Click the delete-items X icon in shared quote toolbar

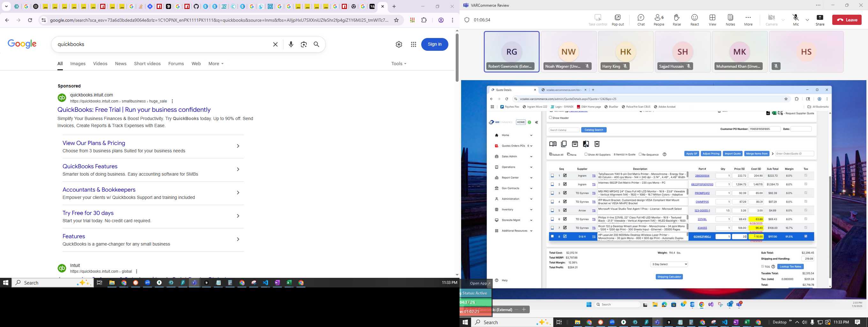[597, 144]
